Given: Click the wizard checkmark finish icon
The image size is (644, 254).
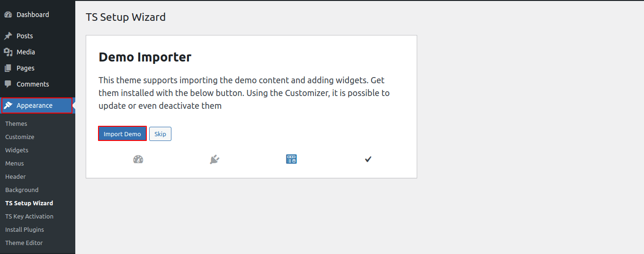Looking at the screenshot, I should tap(368, 159).
